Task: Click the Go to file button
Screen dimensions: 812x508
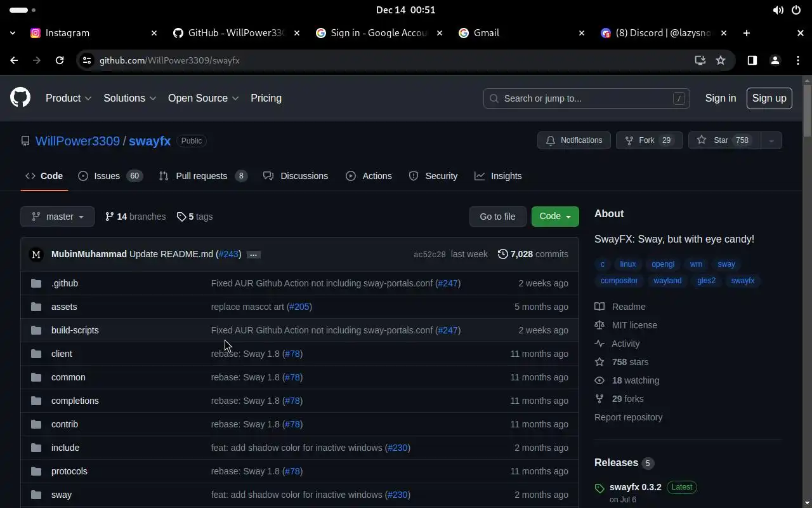Action: (x=497, y=217)
